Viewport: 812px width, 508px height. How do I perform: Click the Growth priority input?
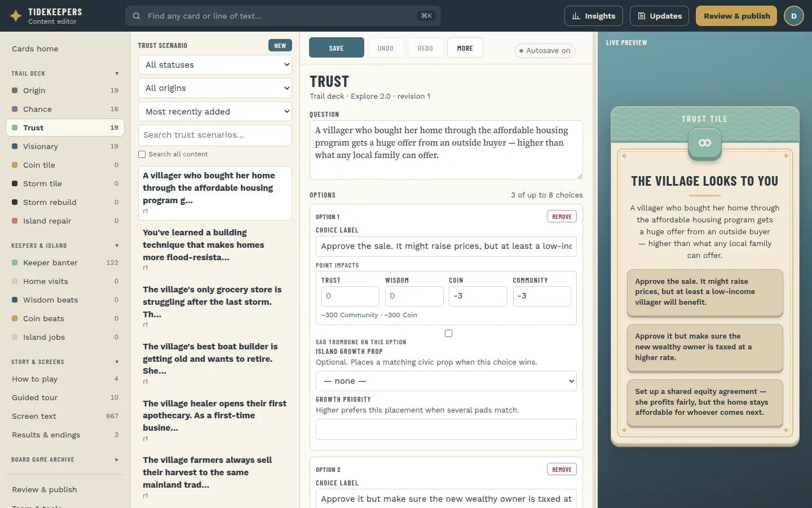click(x=446, y=429)
